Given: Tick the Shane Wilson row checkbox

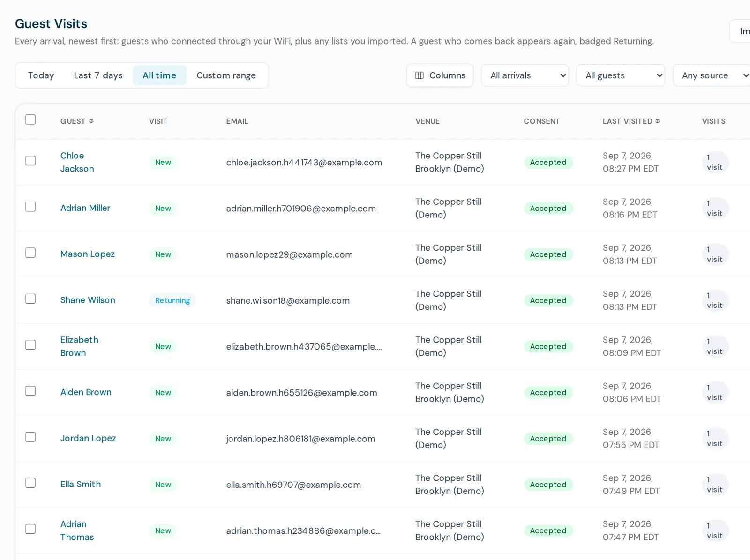Looking at the screenshot, I should point(30,299).
